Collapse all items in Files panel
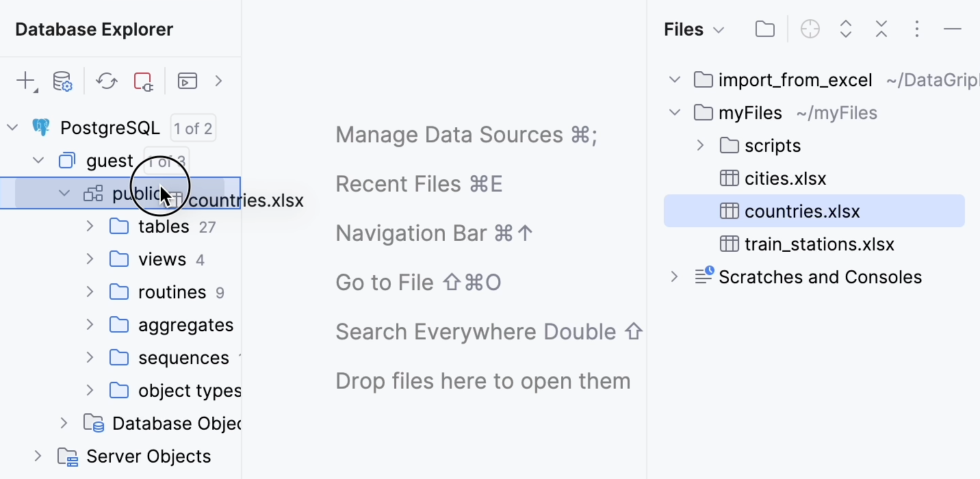 tap(881, 29)
